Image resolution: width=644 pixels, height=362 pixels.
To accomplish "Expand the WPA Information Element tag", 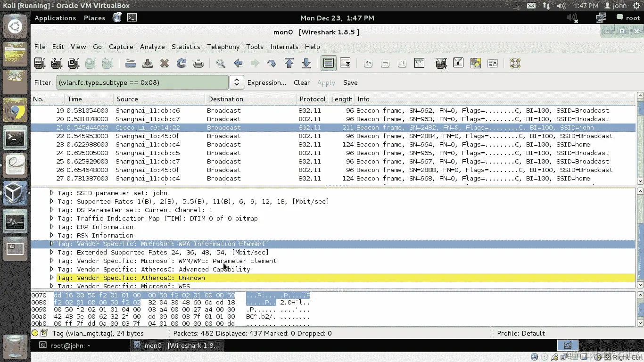I will tap(52, 244).
